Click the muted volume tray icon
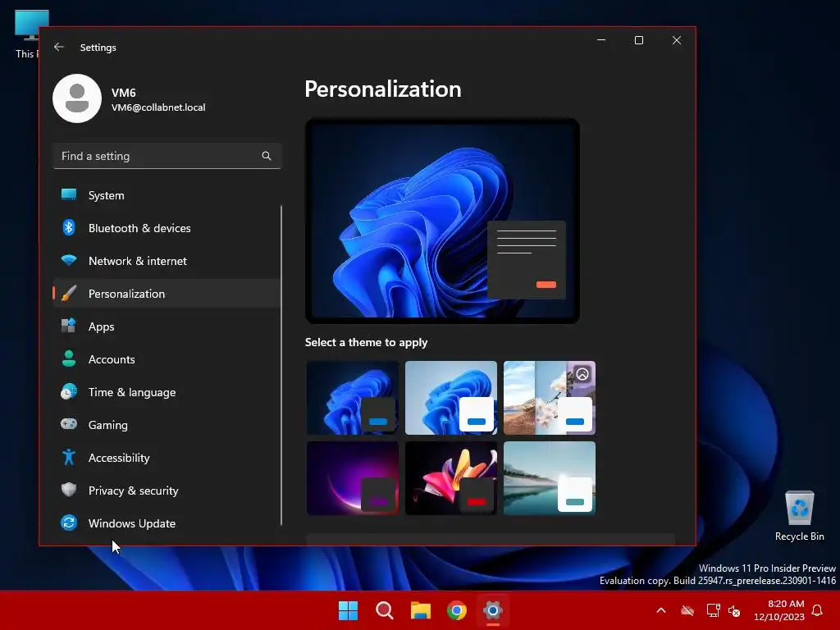This screenshot has width=840, height=630. 734,610
